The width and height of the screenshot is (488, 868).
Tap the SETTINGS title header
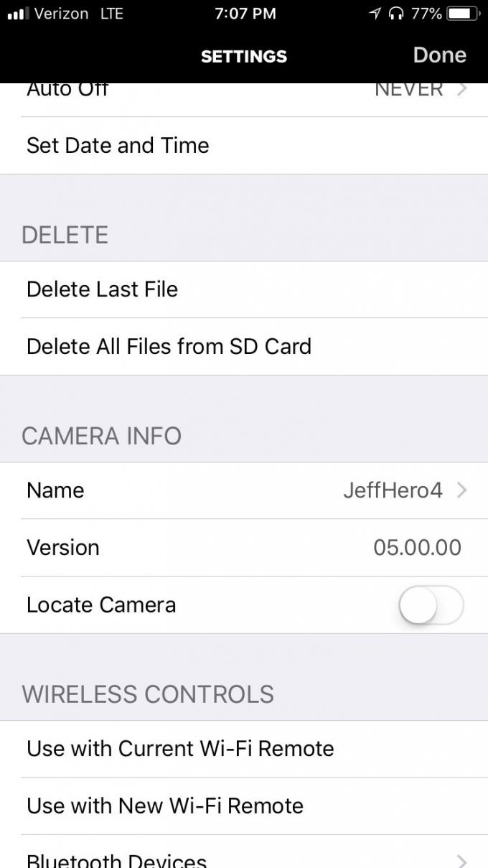click(244, 57)
